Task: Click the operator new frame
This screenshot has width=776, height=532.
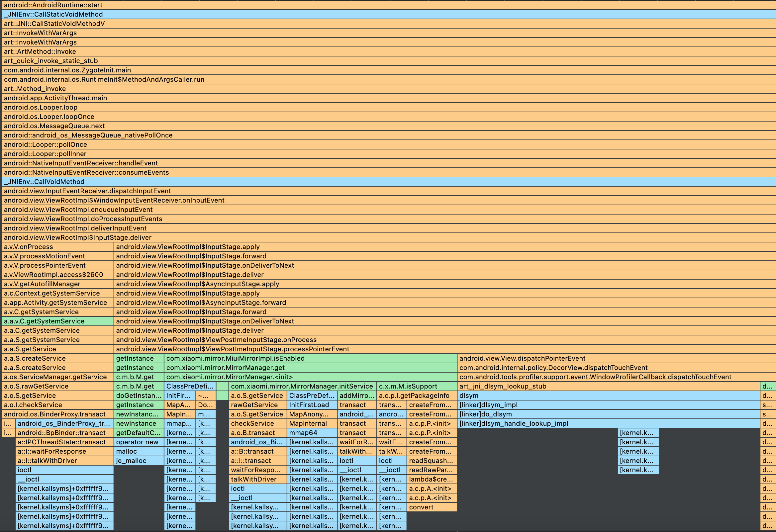Action: tap(139, 442)
